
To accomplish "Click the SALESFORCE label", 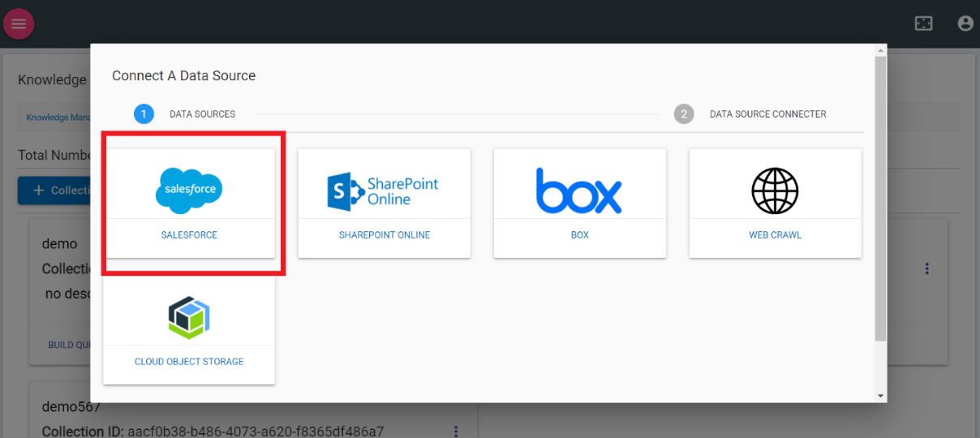I will tap(189, 235).
